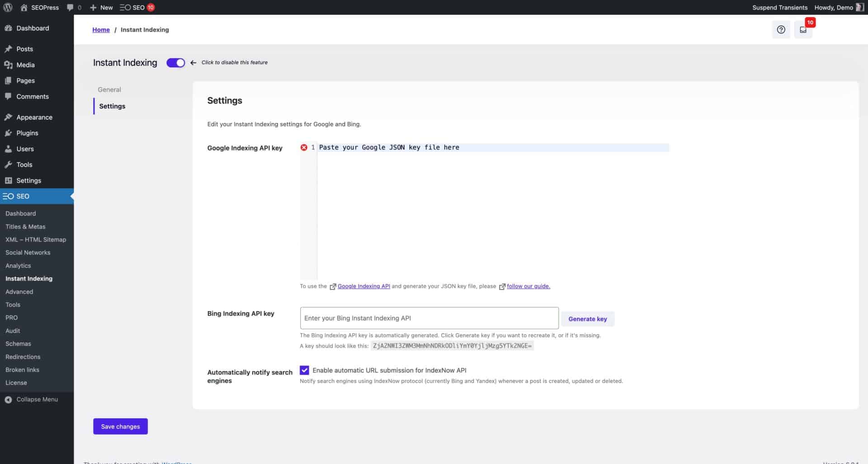Image resolution: width=868 pixels, height=464 pixels.
Task: Open Schemas submenu item
Action: pos(18,344)
